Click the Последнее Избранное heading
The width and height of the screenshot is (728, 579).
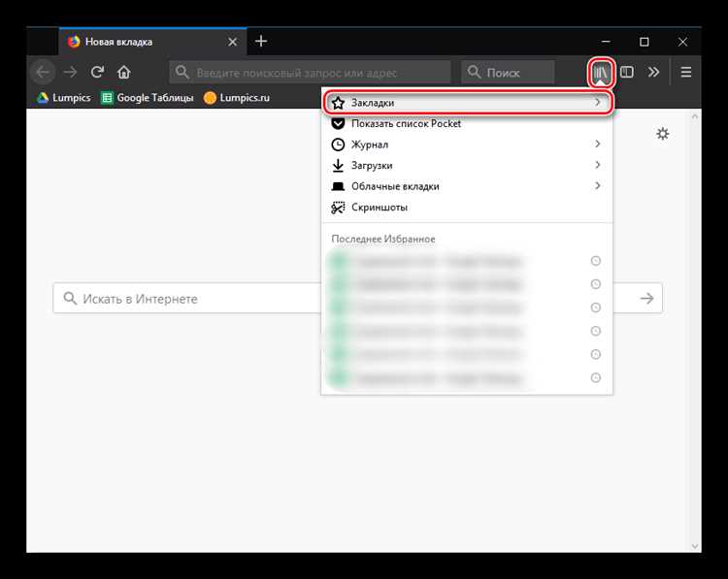383,239
